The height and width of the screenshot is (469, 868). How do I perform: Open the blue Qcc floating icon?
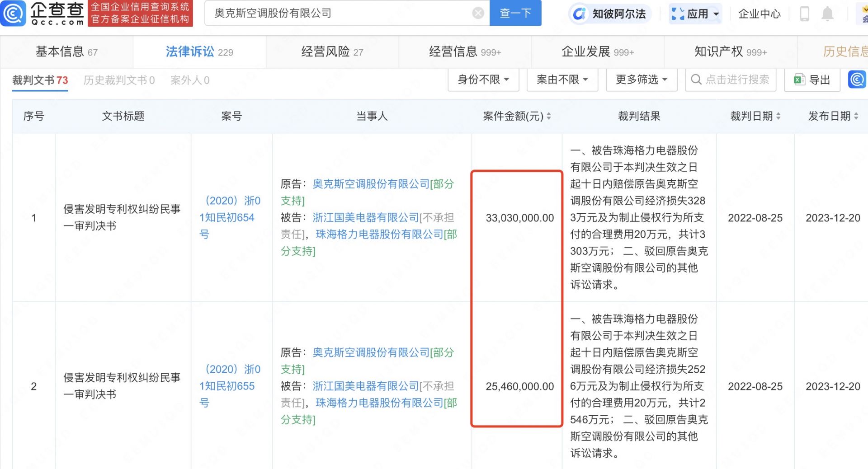857,80
